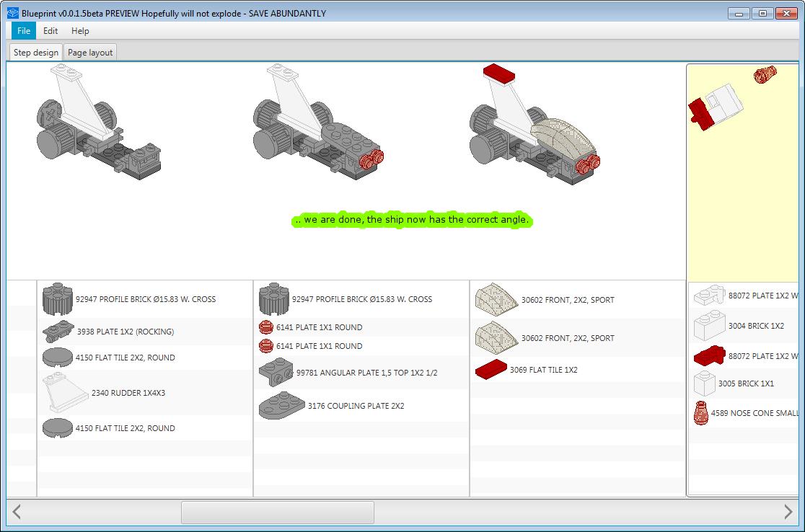Switch to the Step design tab
The height and width of the screenshot is (532, 805).
point(36,53)
